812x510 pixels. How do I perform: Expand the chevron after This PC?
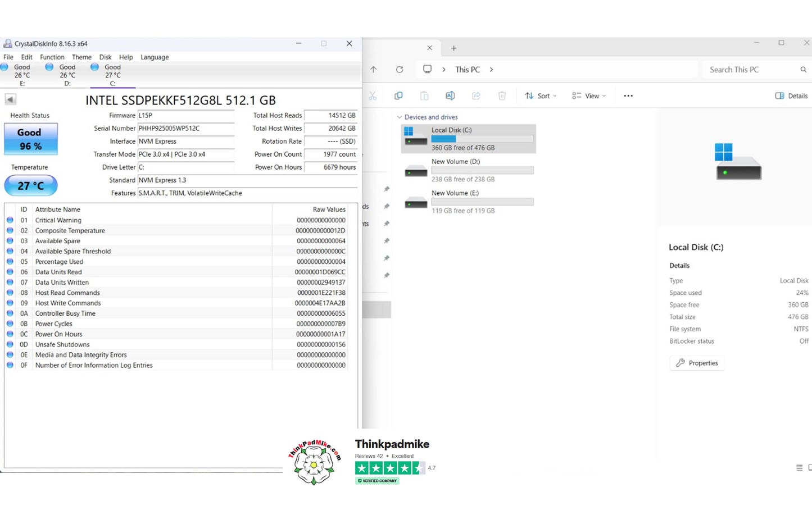coord(491,70)
